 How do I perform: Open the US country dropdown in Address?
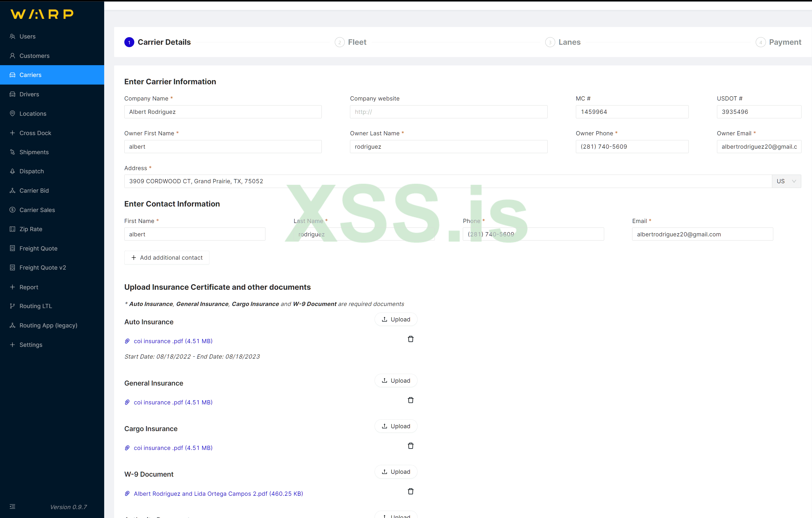(786, 181)
